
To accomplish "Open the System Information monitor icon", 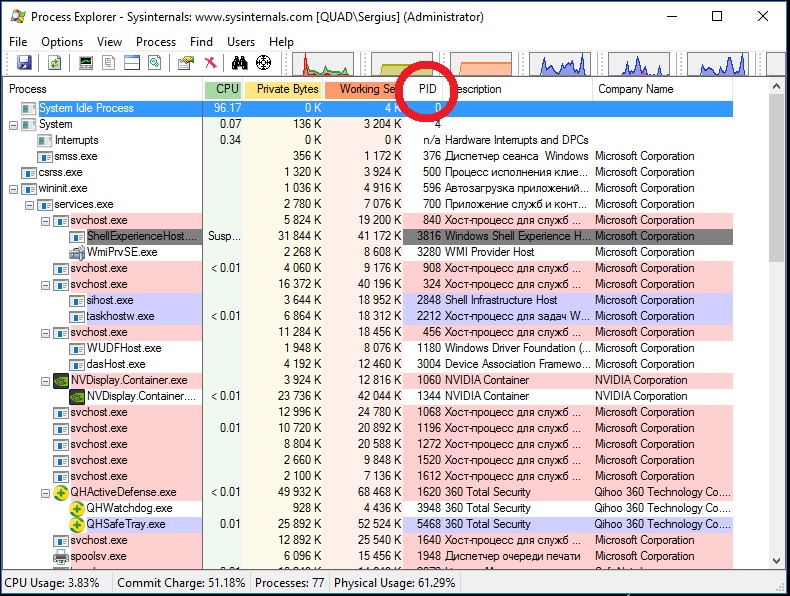I will pos(86,62).
